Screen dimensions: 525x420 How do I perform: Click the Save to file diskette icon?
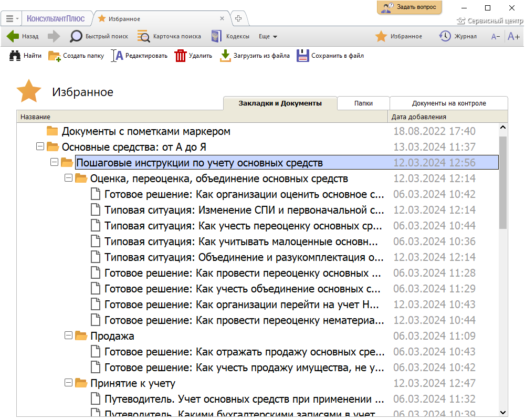[x=303, y=56]
